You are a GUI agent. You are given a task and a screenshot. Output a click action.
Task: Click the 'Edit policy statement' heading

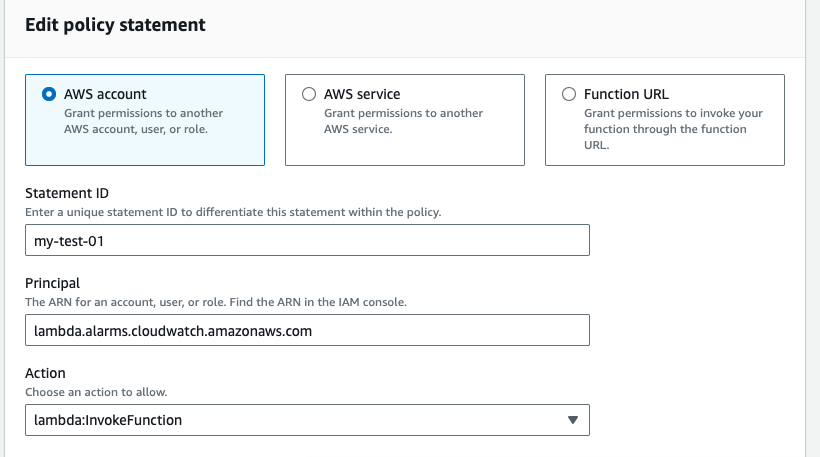(116, 25)
